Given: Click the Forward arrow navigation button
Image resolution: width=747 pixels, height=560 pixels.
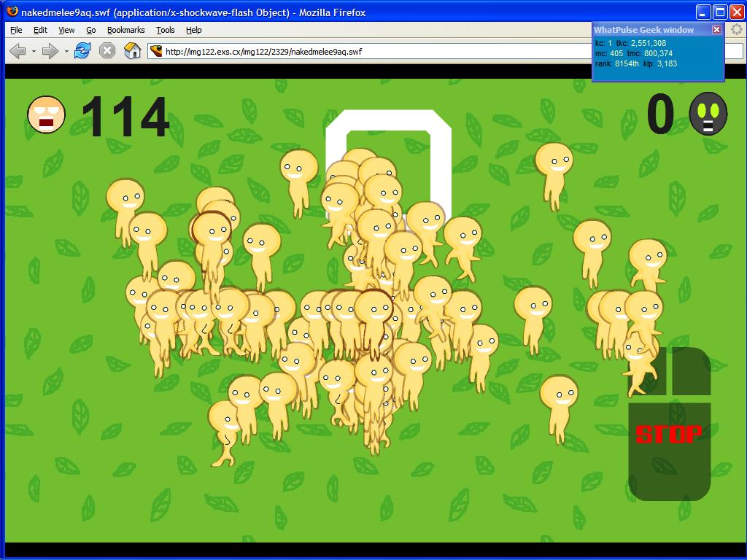Looking at the screenshot, I should pyautogui.click(x=50, y=51).
